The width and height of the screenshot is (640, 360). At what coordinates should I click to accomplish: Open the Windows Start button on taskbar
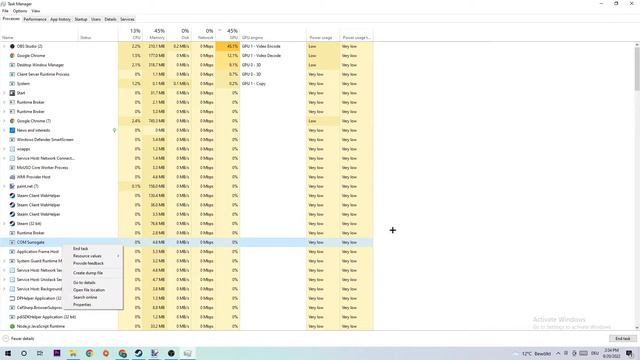(x=8, y=353)
